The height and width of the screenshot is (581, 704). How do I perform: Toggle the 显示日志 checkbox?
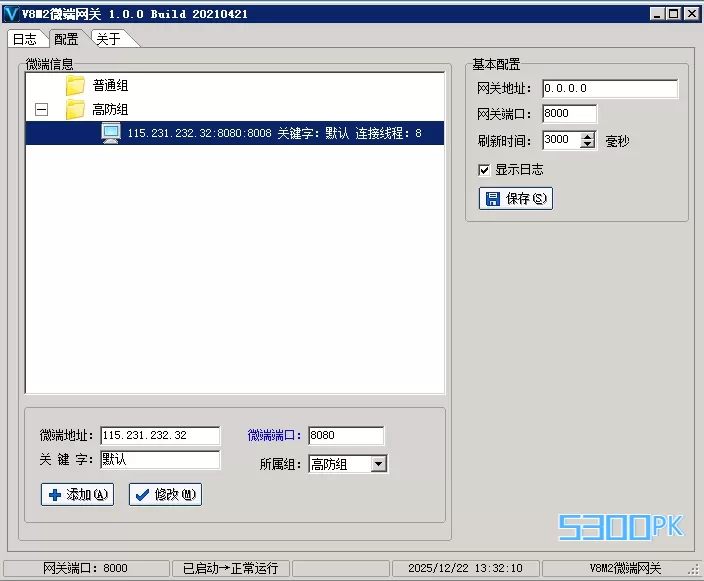click(484, 170)
